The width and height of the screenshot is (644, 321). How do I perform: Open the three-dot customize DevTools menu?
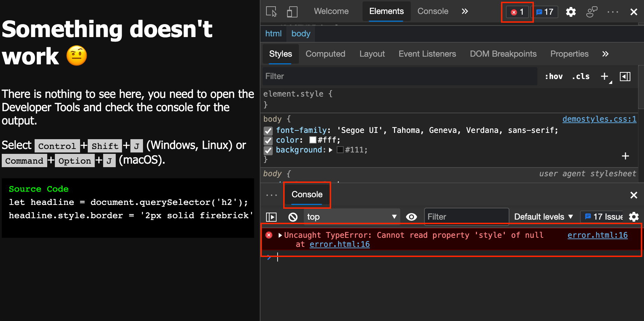pos(613,12)
